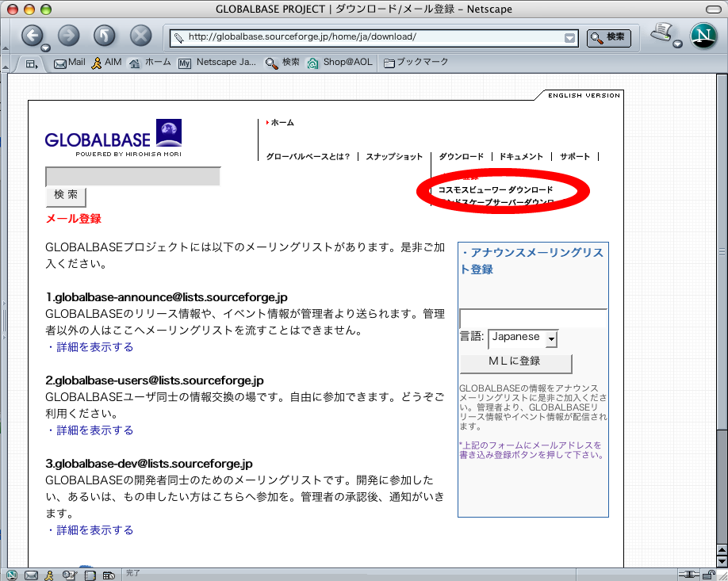The height and width of the screenshot is (581, 728).
Task: Click the location bar URL text field
Action: click(x=374, y=37)
